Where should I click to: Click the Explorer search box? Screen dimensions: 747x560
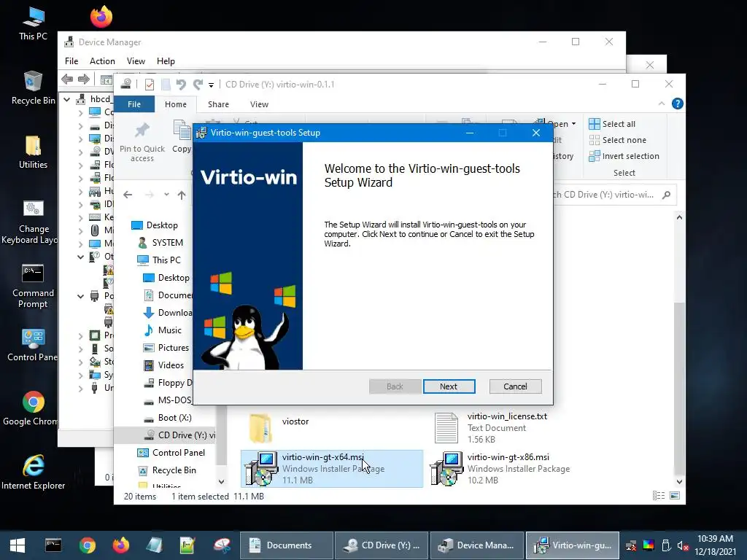pos(613,195)
